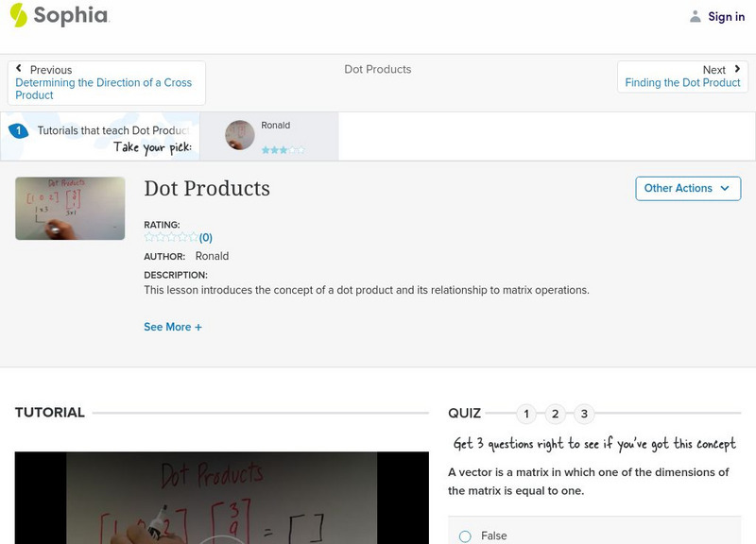Click the person icon beside Sign in

[x=696, y=16]
